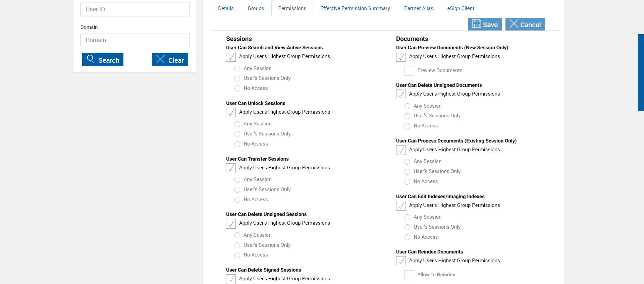Viewport: 644px width, 284px height.
Task: Select No Access under Delete Unsigned Documents
Action: (x=408, y=126)
